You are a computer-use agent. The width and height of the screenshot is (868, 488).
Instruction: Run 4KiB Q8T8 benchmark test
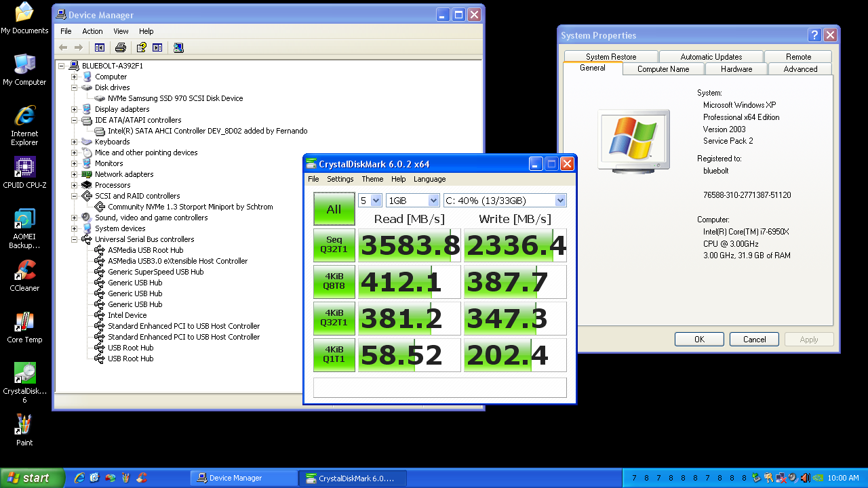coord(334,282)
